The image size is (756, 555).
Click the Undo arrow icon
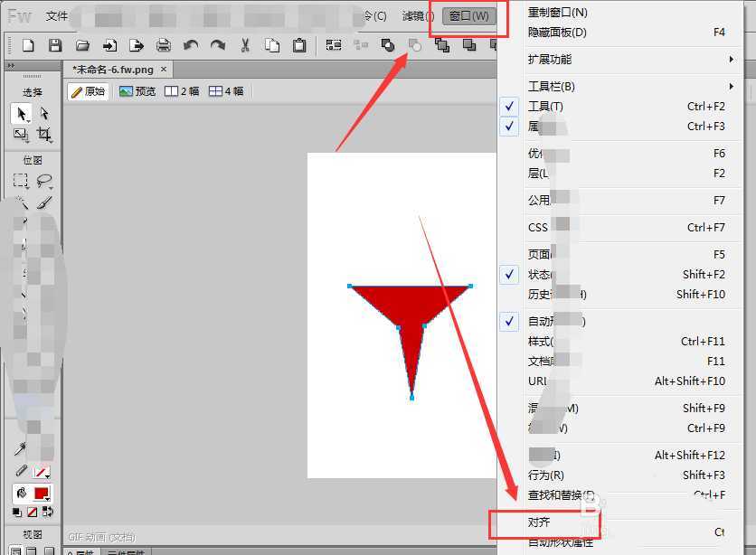191,45
